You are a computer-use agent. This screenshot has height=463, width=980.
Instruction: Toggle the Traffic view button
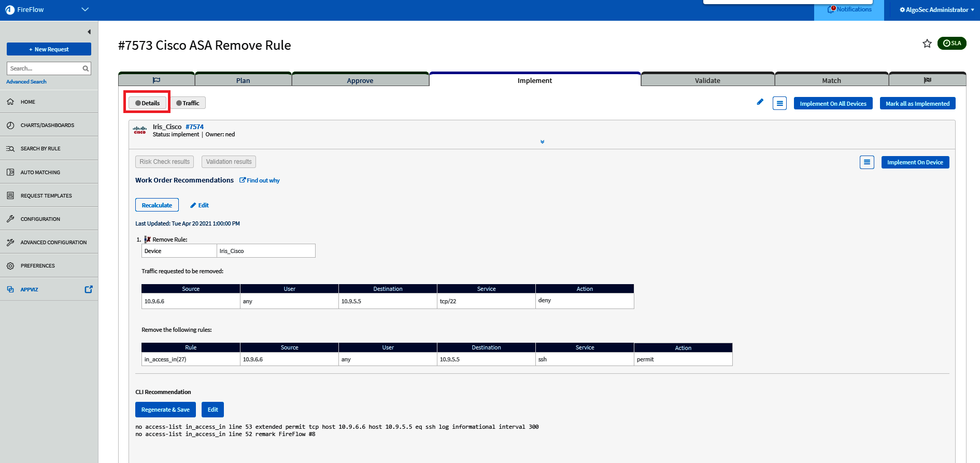(188, 103)
